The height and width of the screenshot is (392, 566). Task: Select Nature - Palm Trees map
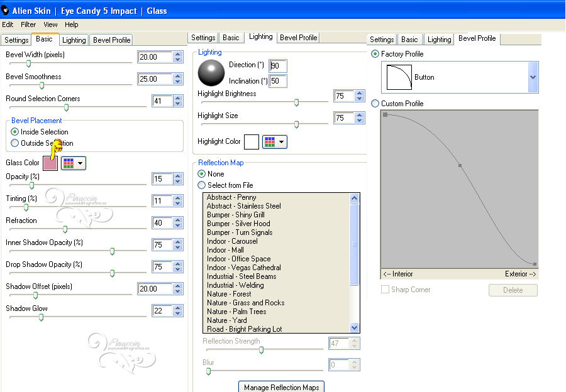[236, 312]
